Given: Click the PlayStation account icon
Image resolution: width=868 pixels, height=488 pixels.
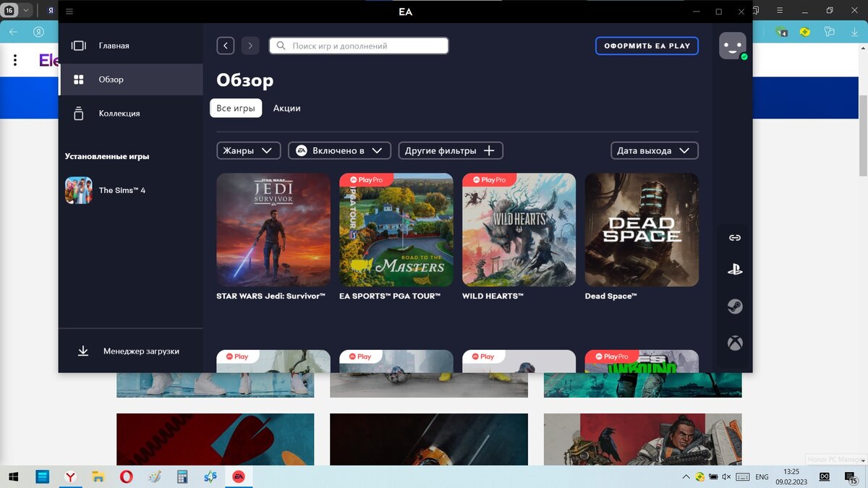Looking at the screenshot, I should click(735, 270).
